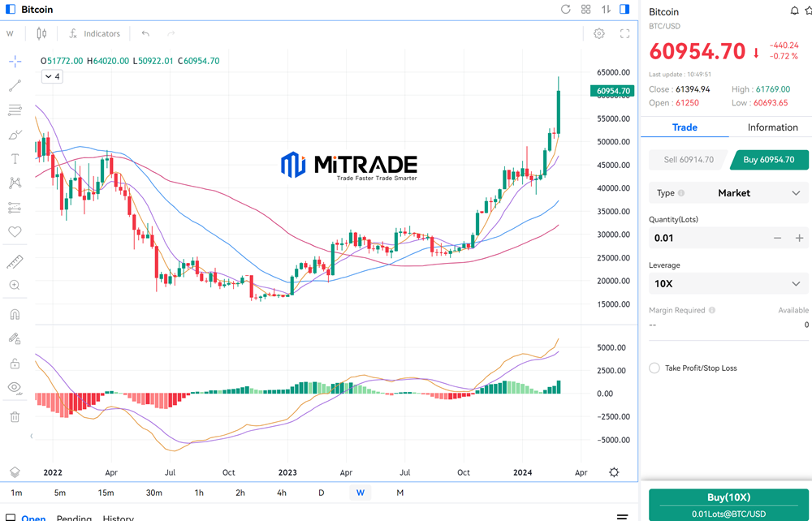The width and height of the screenshot is (812, 521).
Task: Select the text annotation tool
Action: click(15, 158)
